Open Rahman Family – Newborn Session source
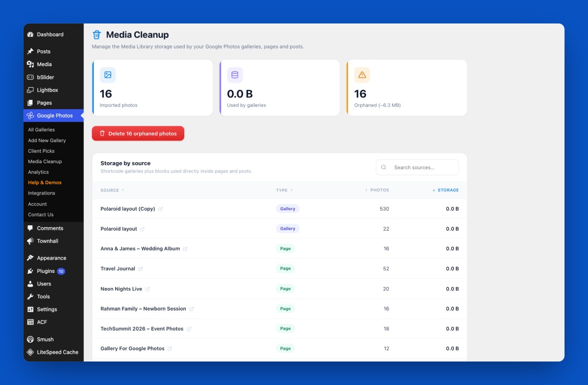588x385 pixels. [143, 309]
